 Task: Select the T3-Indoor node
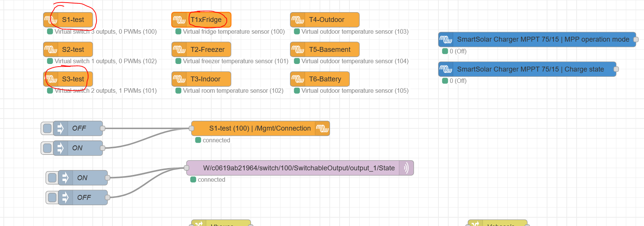(201, 79)
